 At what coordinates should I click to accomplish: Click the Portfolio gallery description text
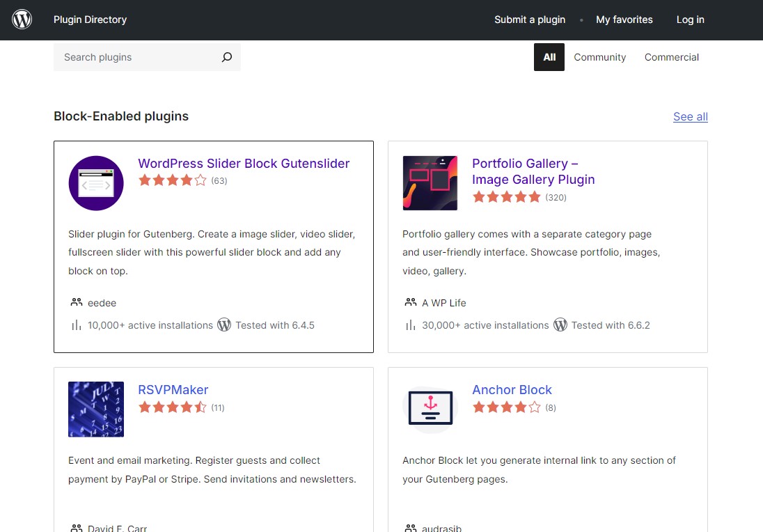(x=531, y=253)
